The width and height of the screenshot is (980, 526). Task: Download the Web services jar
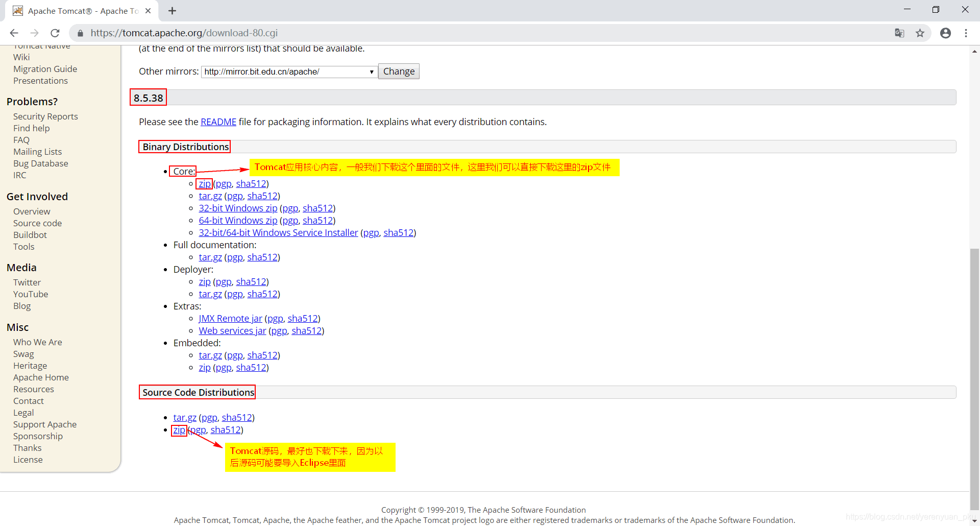coord(232,331)
